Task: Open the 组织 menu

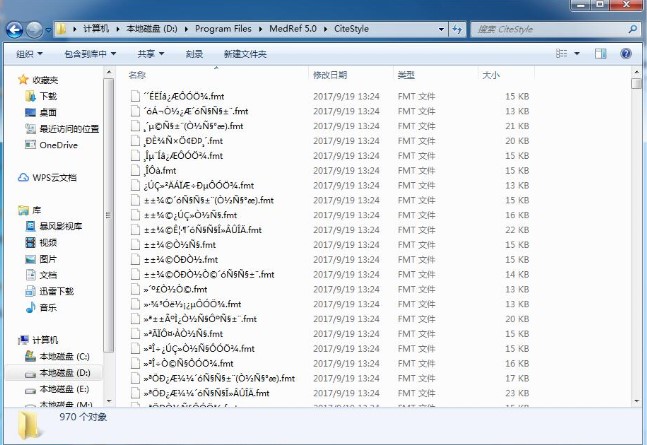Action: click(x=29, y=54)
